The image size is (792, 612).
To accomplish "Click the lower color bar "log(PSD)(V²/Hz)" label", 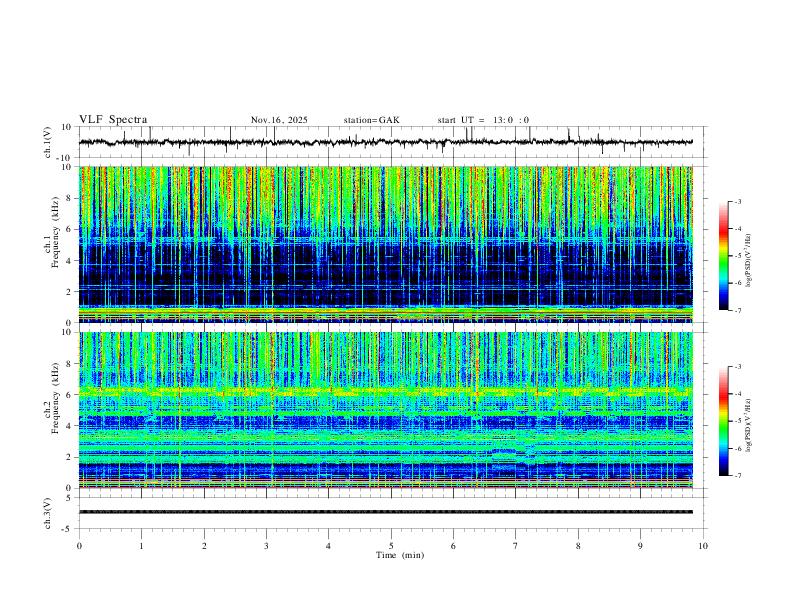I will [x=749, y=426].
